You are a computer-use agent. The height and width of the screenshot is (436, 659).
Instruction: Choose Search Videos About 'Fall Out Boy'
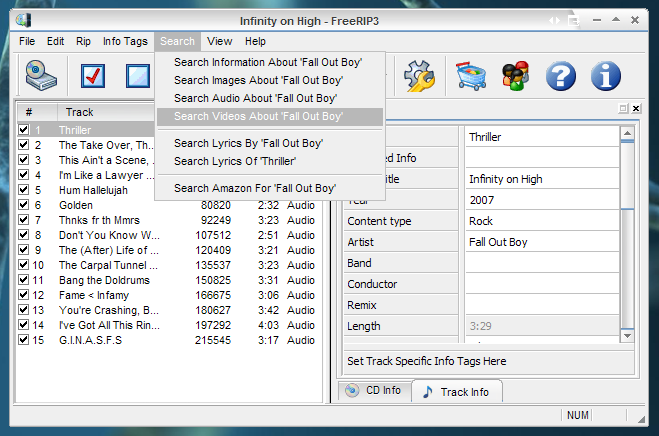click(269, 116)
